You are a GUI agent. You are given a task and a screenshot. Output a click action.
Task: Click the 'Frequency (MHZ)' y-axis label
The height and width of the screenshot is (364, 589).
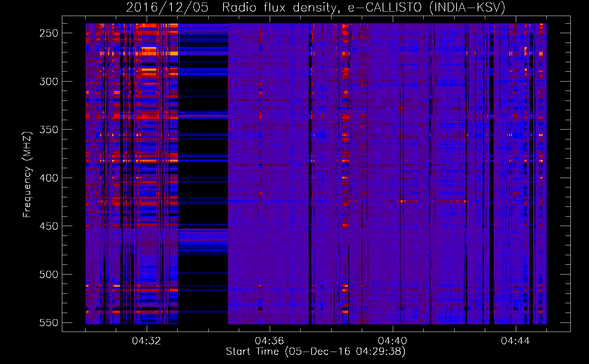click(27, 175)
